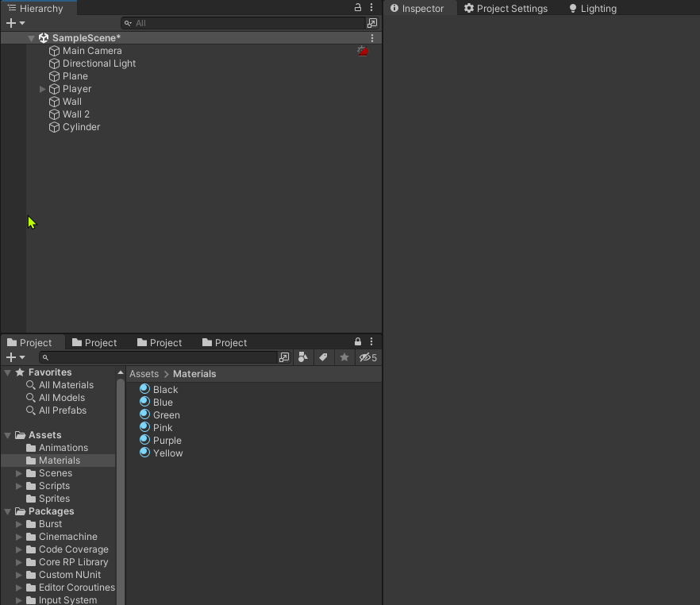This screenshot has width=700, height=605.
Task: Click the search-by-label tag icon in Project toolbar
Action: [x=323, y=357]
